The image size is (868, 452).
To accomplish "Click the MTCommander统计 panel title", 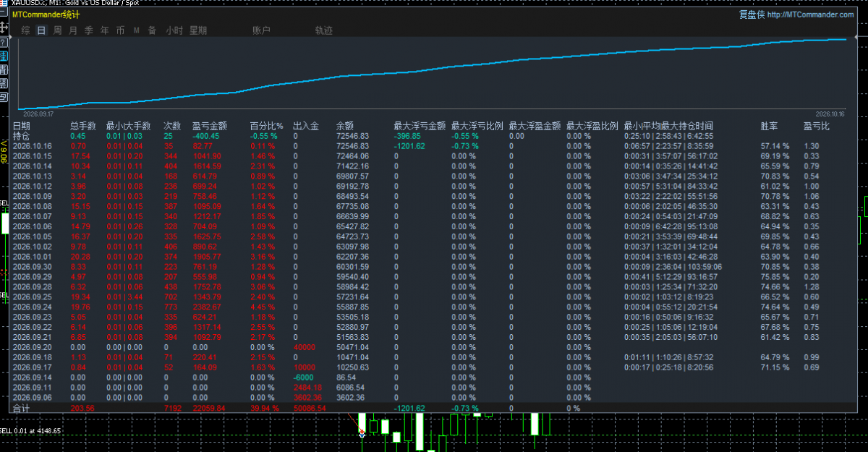I will pos(46,14).
